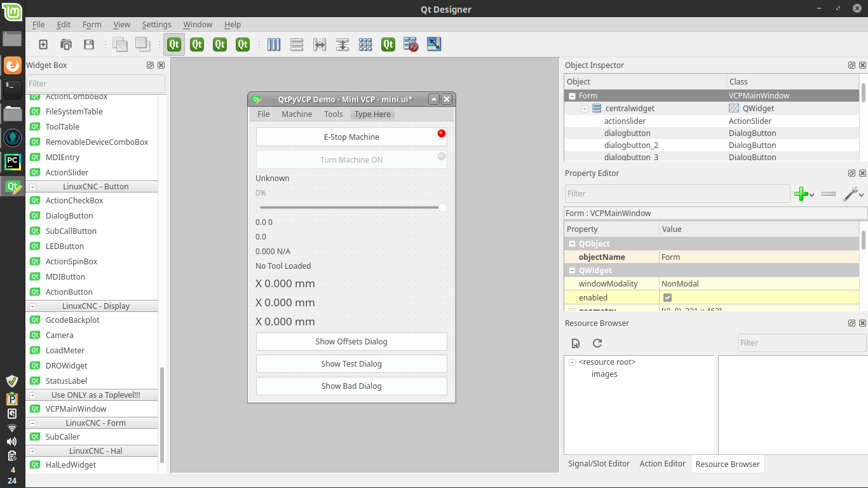
Task: Lay out vertically in splitter icon
Action: (x=342, y=44)
